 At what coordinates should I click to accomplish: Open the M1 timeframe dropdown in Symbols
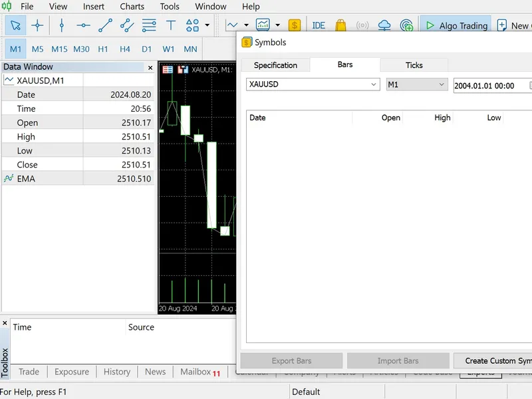point(417,84)
